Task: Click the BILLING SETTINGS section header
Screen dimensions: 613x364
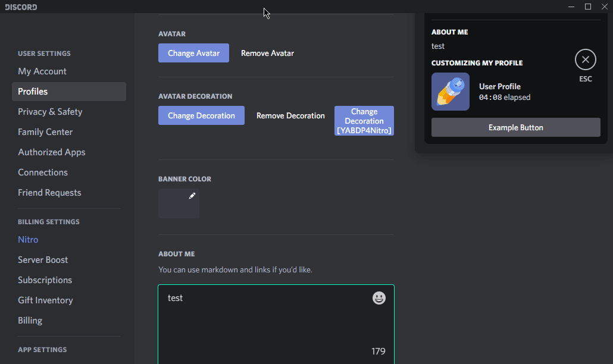Action: click(x=48, y=222)
